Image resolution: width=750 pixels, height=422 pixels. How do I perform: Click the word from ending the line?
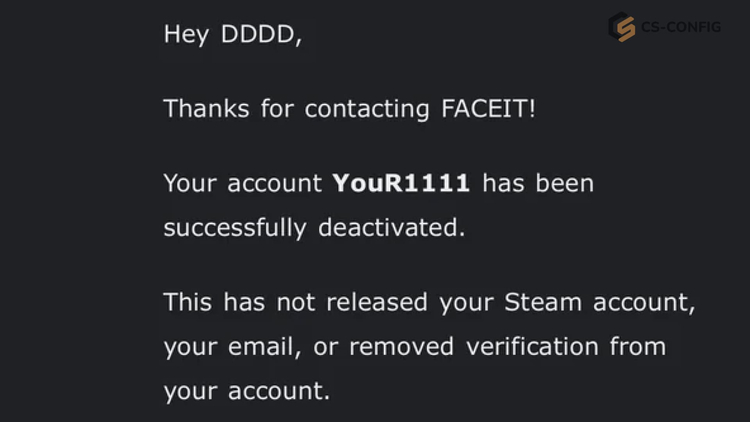pyautogui.click(x=638, y=346)
